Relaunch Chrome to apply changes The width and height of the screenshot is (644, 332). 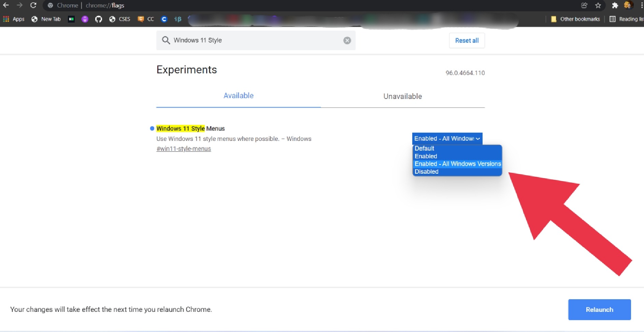coord(599,309)
